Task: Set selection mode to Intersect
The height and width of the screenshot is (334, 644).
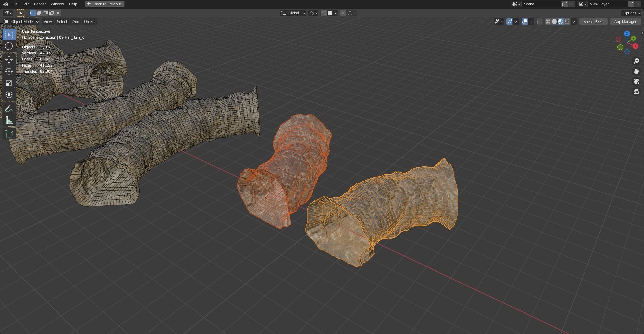Action: (58, 13)
